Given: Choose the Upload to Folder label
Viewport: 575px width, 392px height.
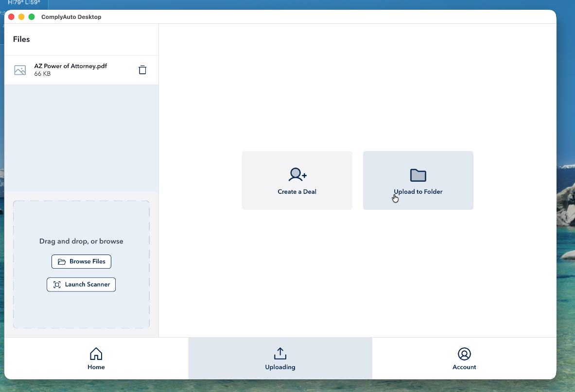Looking at the screenshot, I should 418,192.
